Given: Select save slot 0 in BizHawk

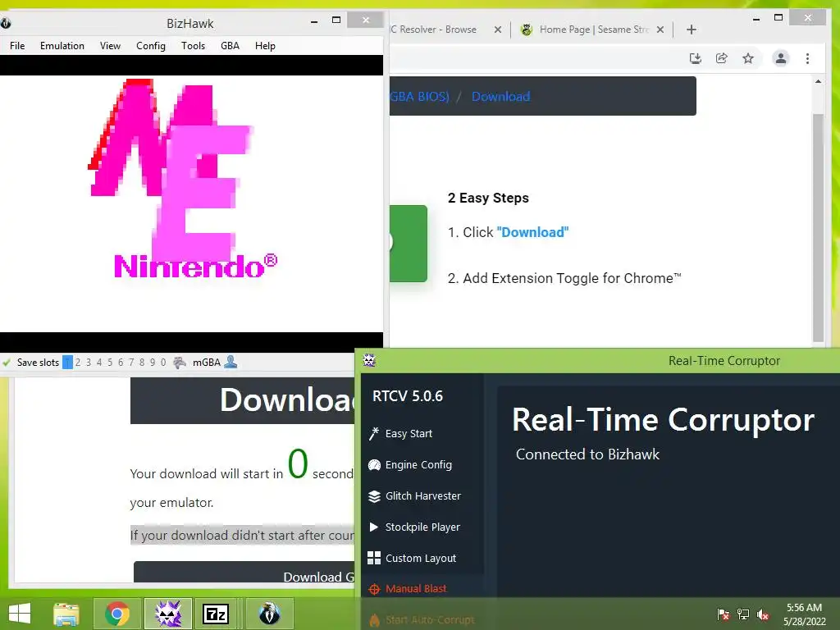Looking at the screenshot, I should coord(163,362).
